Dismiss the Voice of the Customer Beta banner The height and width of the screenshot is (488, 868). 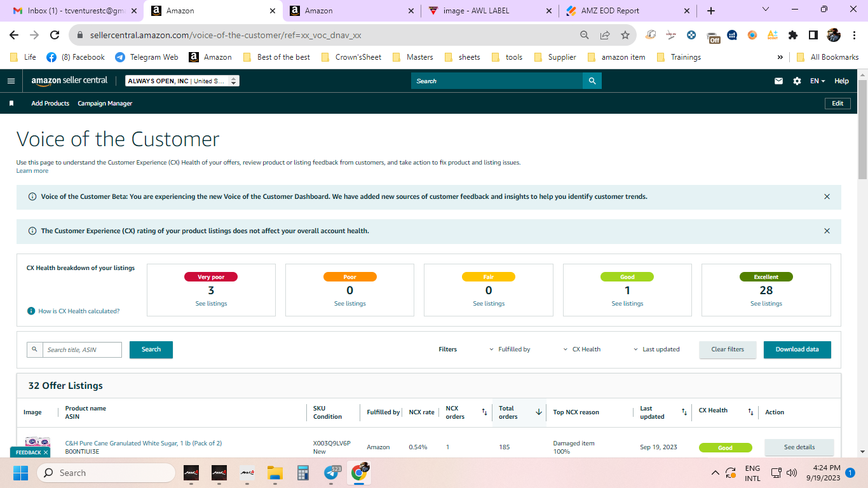click(x=827, y=197)
